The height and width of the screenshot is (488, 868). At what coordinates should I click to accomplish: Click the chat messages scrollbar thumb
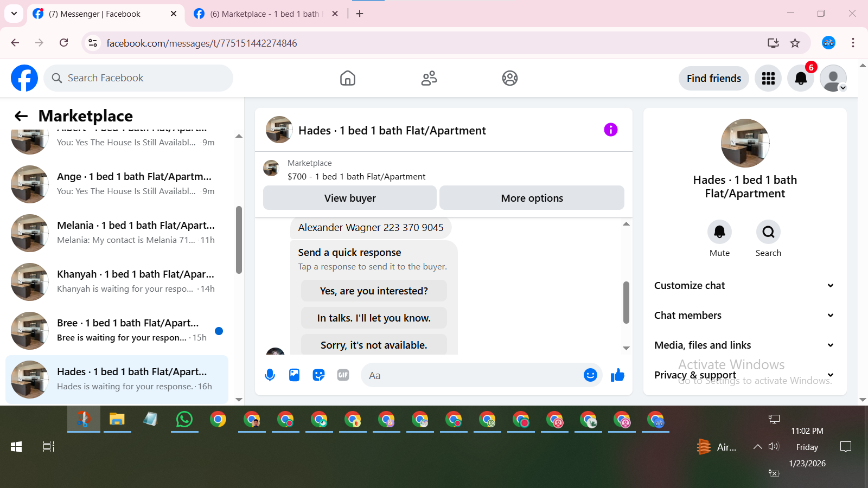(x=626, y=302)
